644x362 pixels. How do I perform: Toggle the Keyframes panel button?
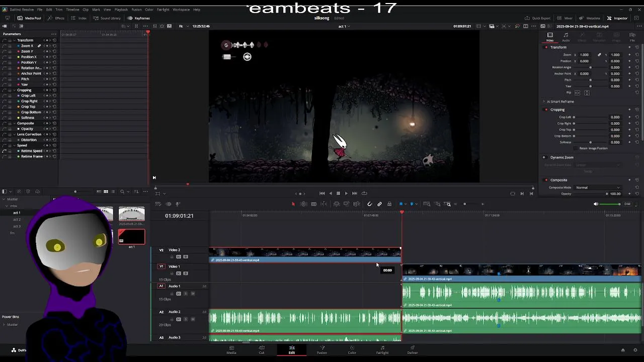pos(139,18)
